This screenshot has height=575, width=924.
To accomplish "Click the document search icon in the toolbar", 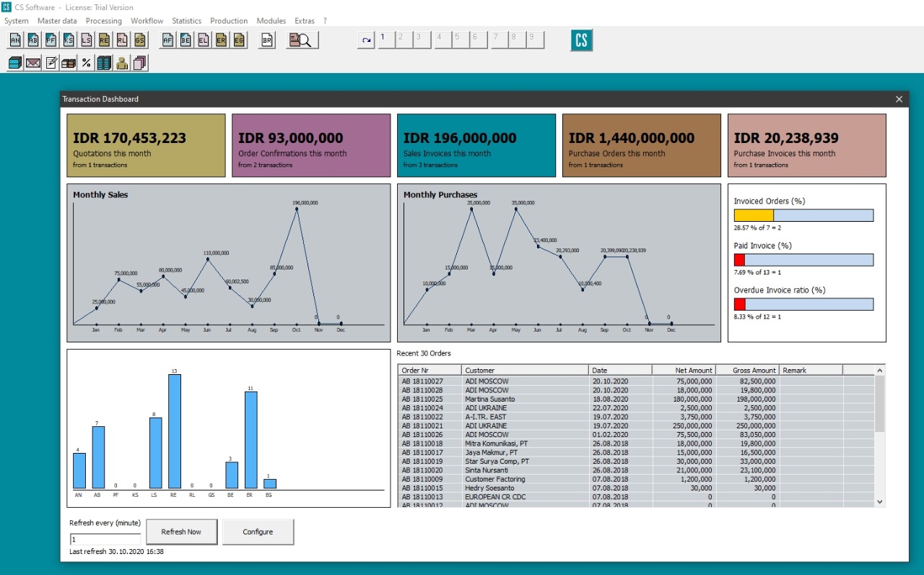I will (x=302, y=40).
